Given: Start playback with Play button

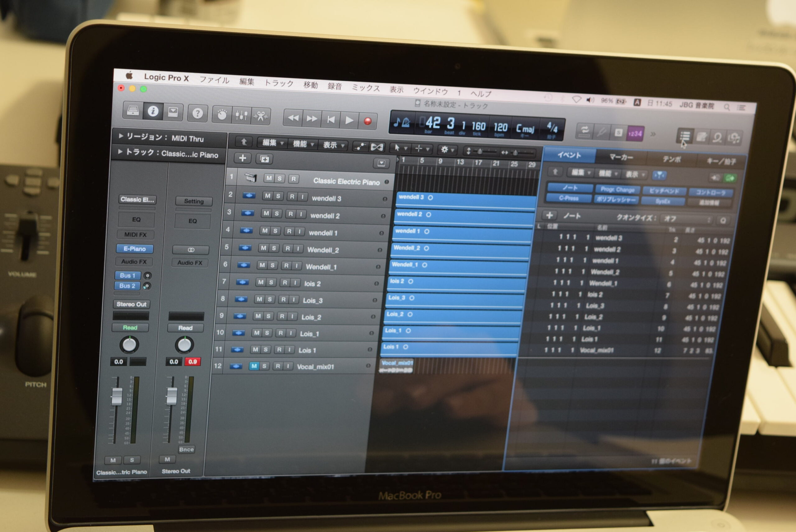Looking at the screenshot, I should click(349, 120).
